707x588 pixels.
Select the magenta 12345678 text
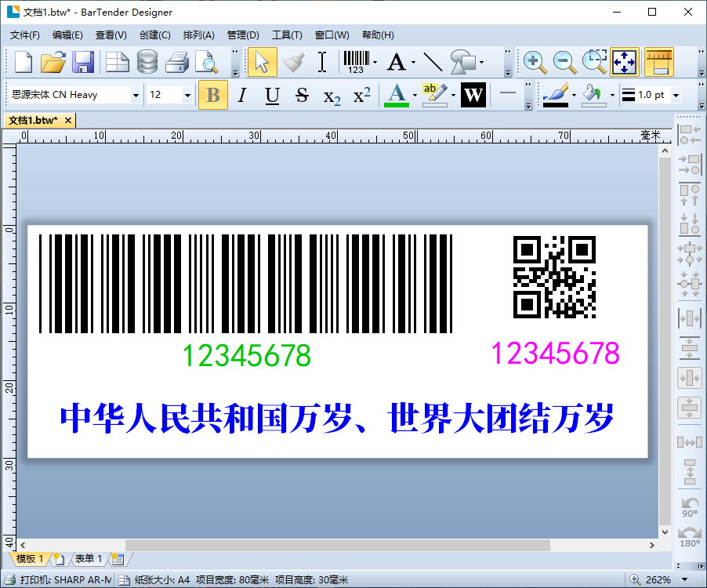556,353
